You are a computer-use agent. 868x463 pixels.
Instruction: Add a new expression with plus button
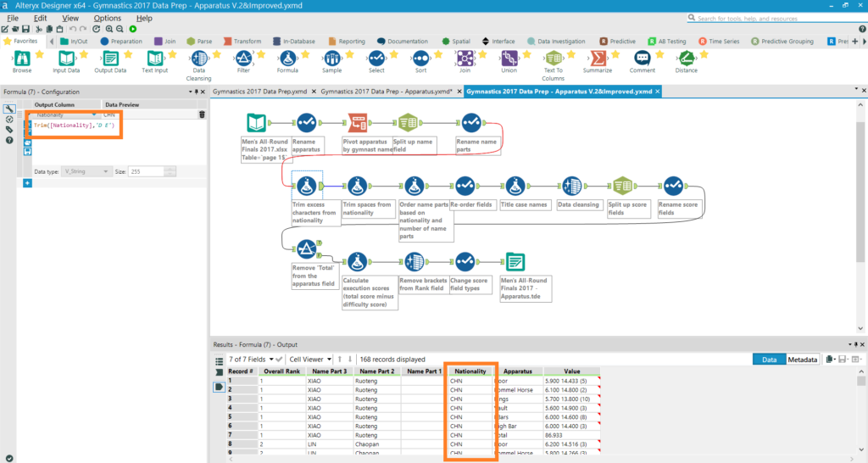tap(27, 183)
